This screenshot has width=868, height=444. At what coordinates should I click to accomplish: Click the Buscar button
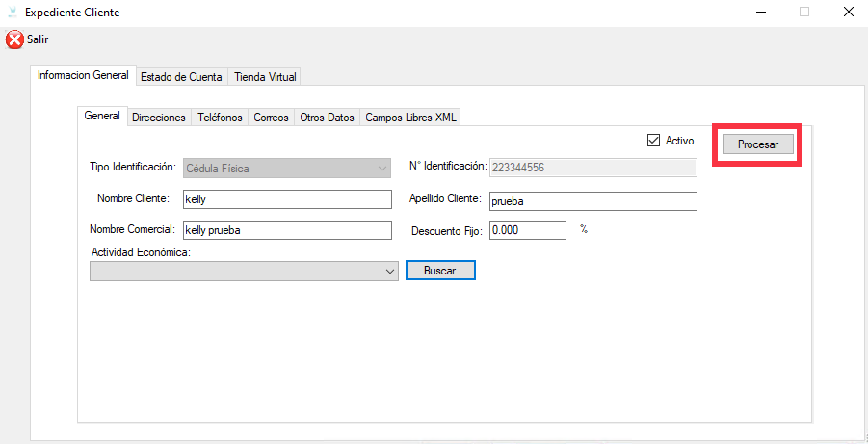[x=440, y=271]
